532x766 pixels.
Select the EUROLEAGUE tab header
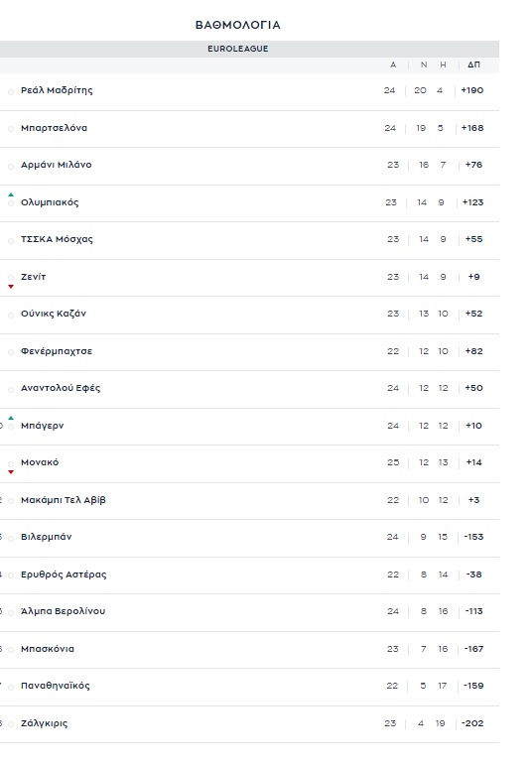click(238, 49)
